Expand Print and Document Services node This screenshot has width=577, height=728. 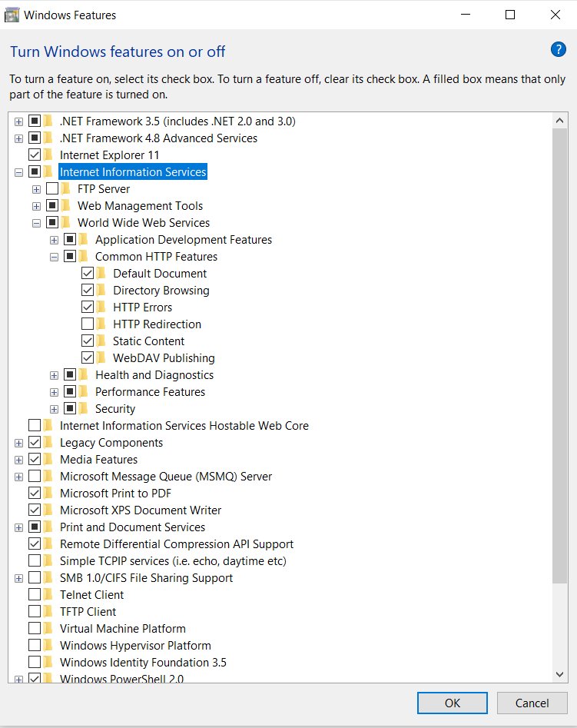pos(18,527)
